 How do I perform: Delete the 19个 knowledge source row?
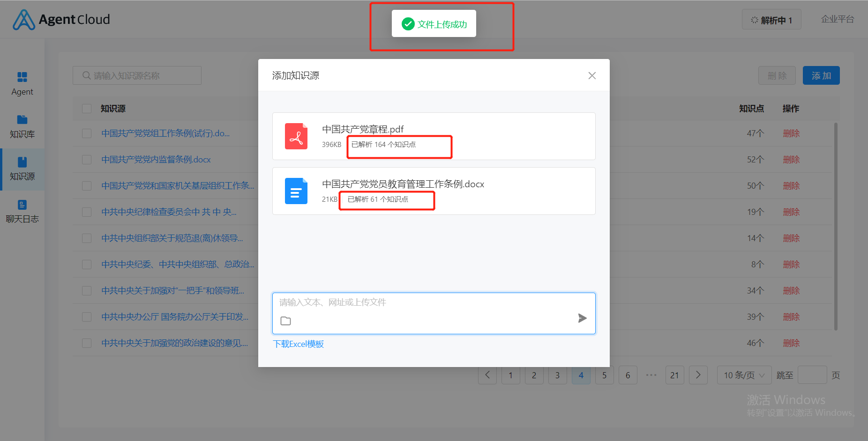[x=791, y=212]
